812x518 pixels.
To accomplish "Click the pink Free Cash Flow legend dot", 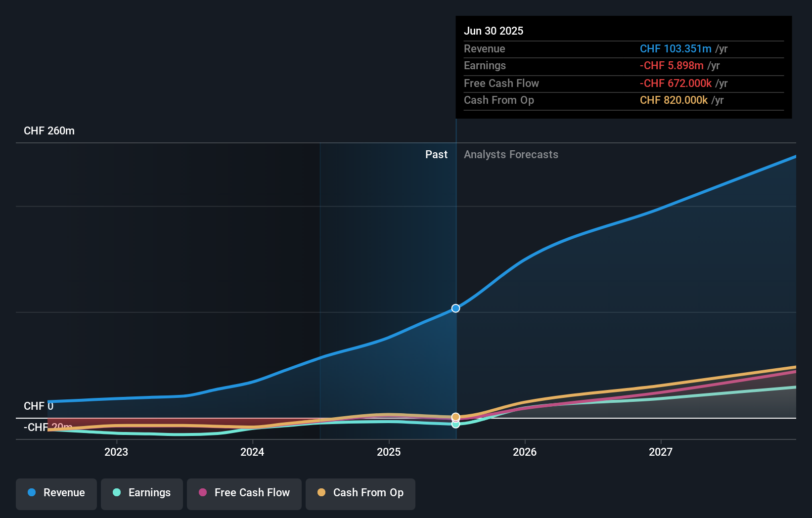I will pyautogui.click(x=203, y=493).
